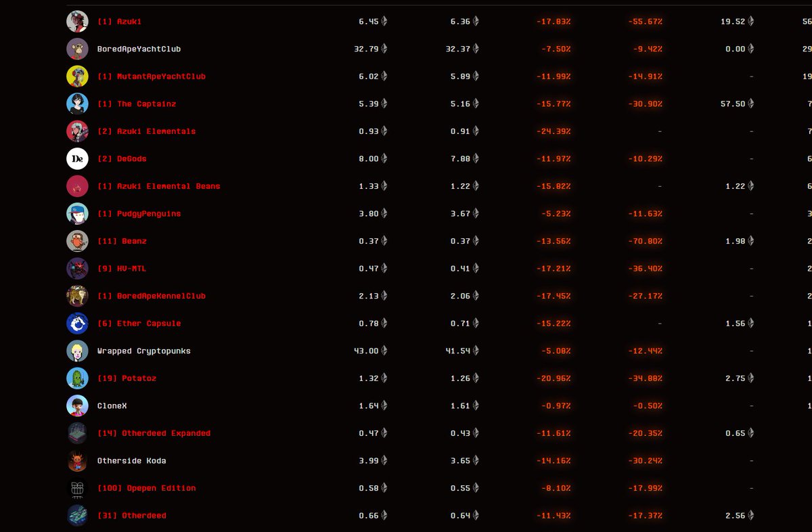Go to [19] Potatoz collection
This screenshot has height=532, width=812.
click(127, 378)
